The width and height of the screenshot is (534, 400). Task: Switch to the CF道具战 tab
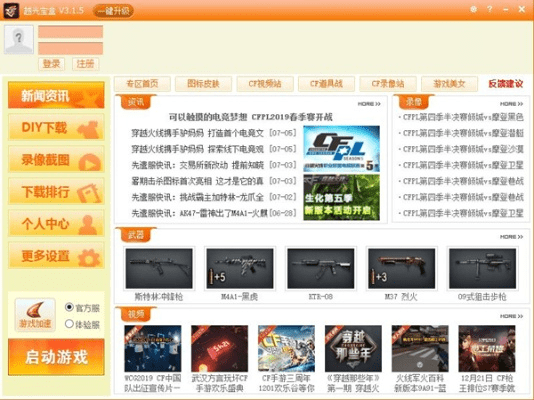(326, 84)
